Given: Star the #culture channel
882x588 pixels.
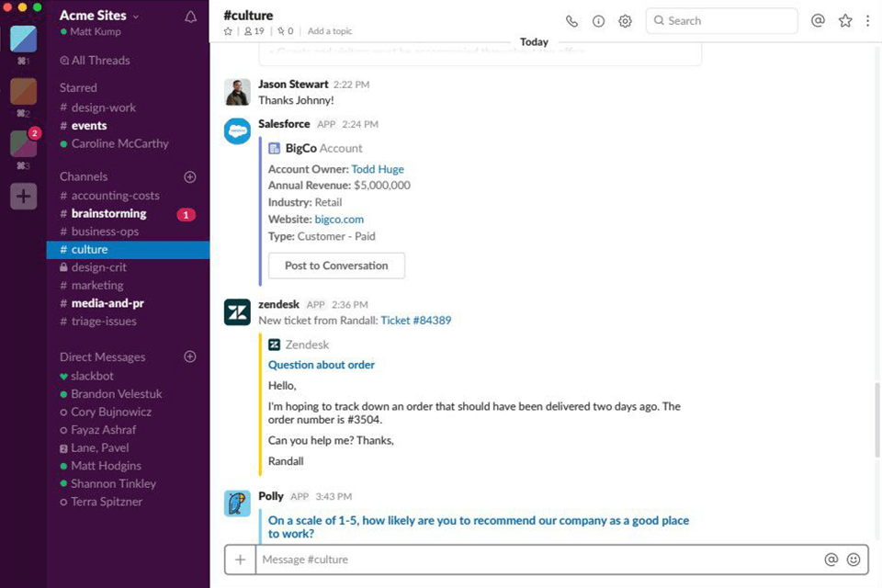Looking at the screenshot, I should pyautogui.click(x=228, y=31).
